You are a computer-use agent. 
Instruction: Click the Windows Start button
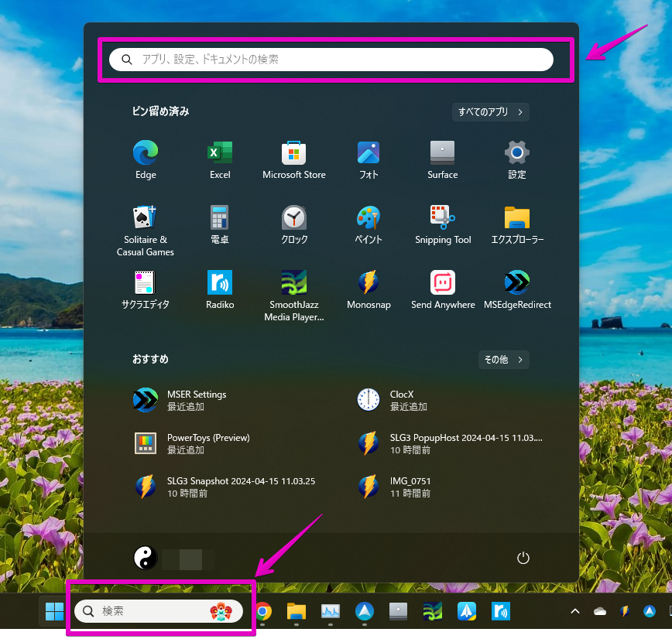tap(54, 611)
